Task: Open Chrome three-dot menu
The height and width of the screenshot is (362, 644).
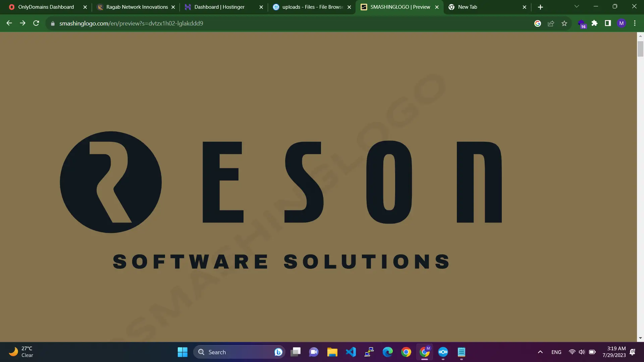Action: click(635, 23)
